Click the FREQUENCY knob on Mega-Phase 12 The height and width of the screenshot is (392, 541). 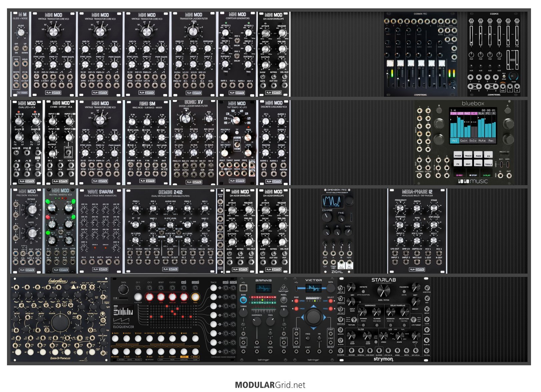click(400, 209)
